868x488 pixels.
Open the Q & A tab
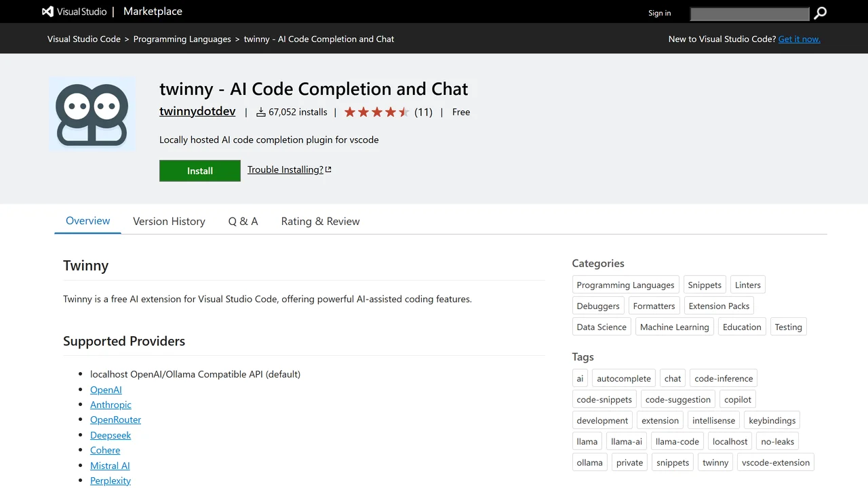pyautogui.click(x=243, y=221)
